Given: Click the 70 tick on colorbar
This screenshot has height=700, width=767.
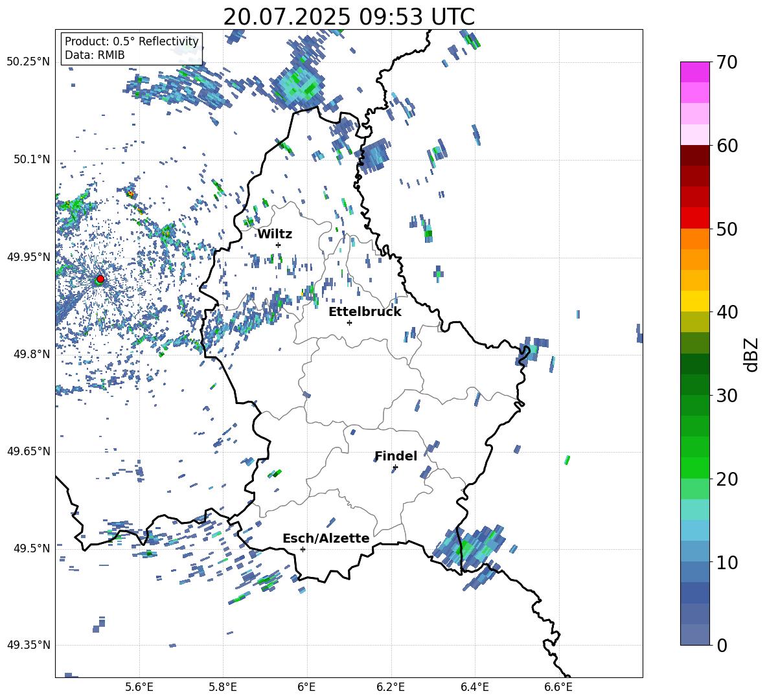Looking at the screenshot, I should pos(727,62).
